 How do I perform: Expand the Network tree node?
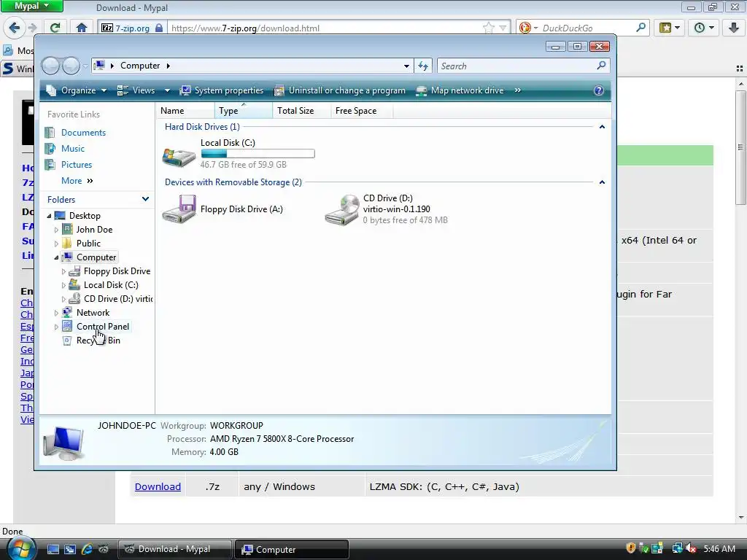[x=56, y=313]
